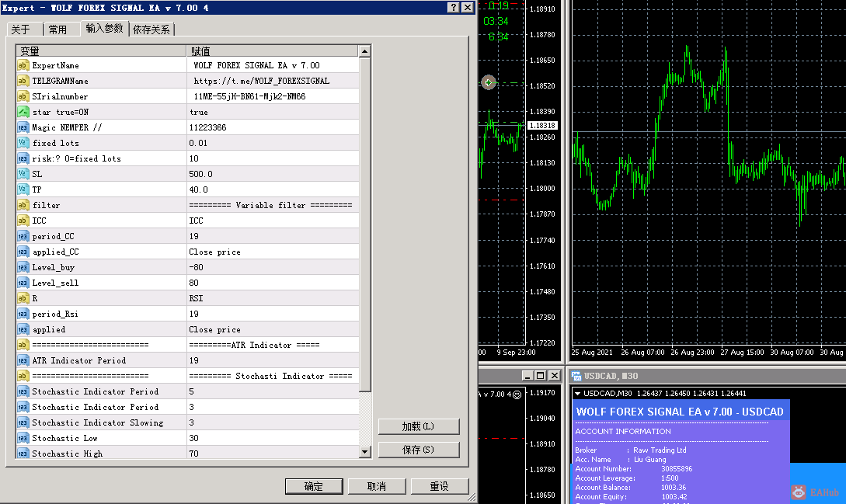Cancel with the 取消 button
Screen dimensions: 846x504
(377, 486)
